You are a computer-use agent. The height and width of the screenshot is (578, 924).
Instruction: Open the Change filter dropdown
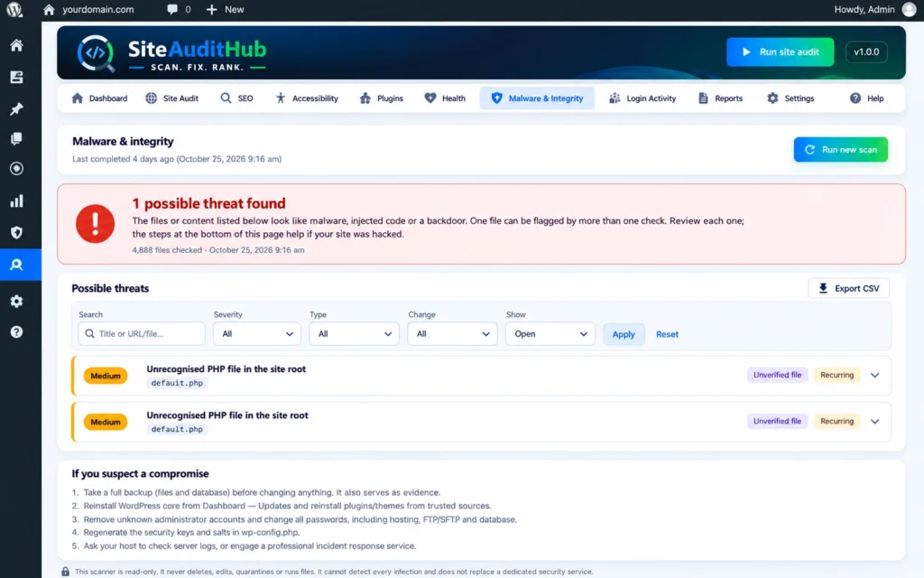(452, 334)
